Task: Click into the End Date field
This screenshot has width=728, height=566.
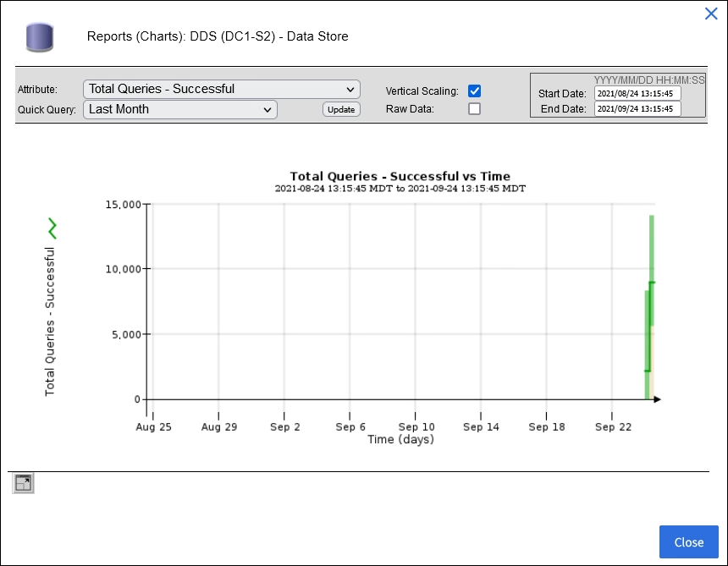Action: point(637,109)
